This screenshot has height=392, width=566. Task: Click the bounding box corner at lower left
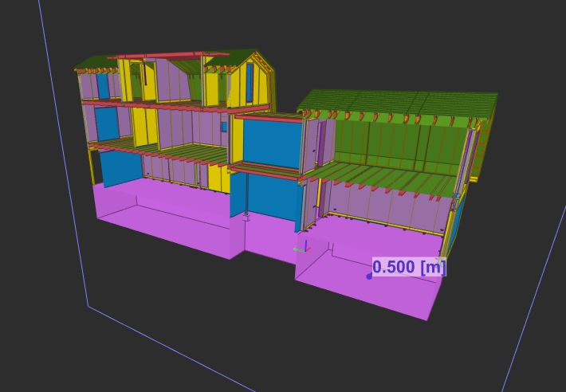pyautogui.click(x=88, y=305)
